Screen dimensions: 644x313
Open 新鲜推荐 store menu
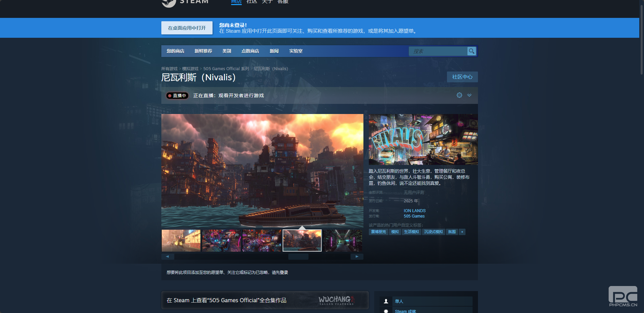[x=203, y=51]
